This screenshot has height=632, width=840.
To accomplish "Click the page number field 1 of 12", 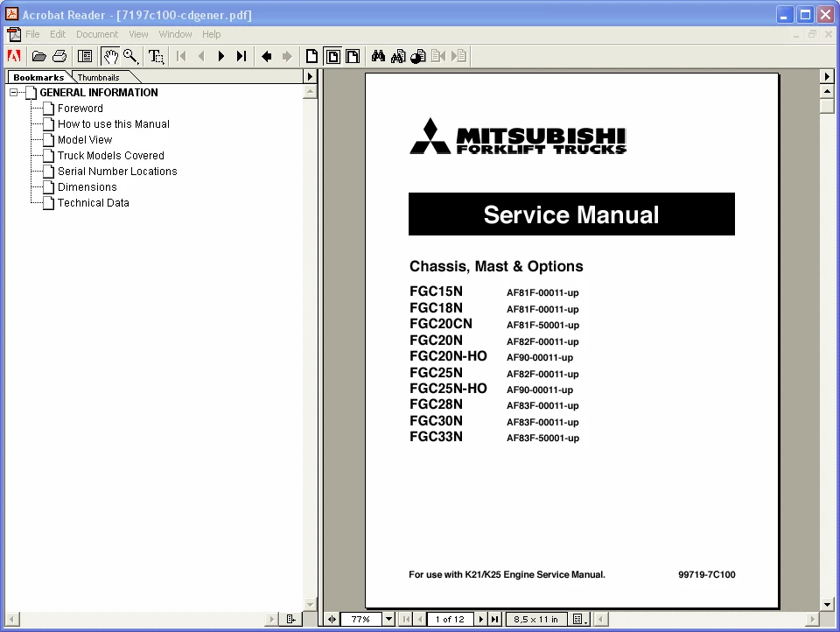I will pyautogui.click(x=450, y=619).
